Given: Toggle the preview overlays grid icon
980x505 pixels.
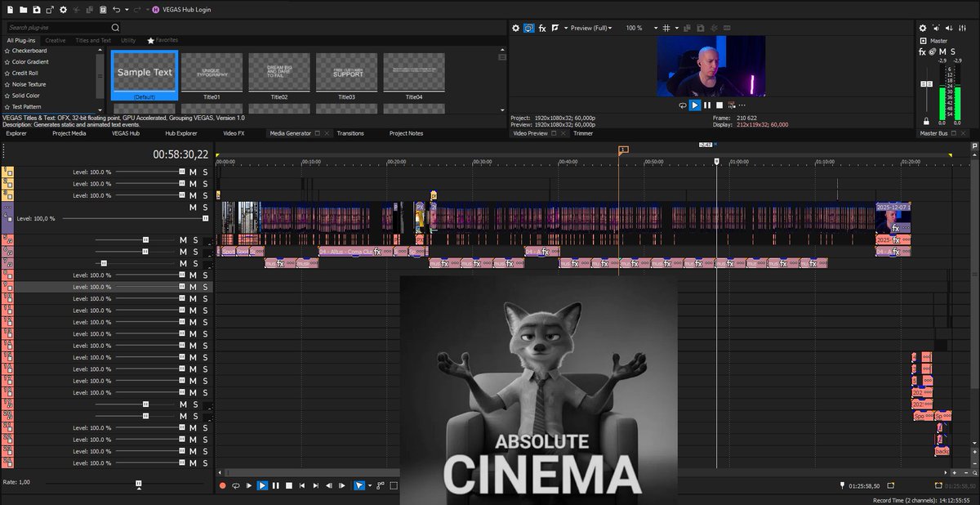Looking at the screenshot, I should point(666,28).
